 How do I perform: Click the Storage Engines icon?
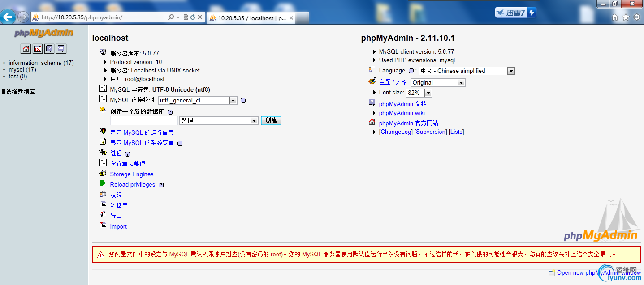[x=103, y=173]
